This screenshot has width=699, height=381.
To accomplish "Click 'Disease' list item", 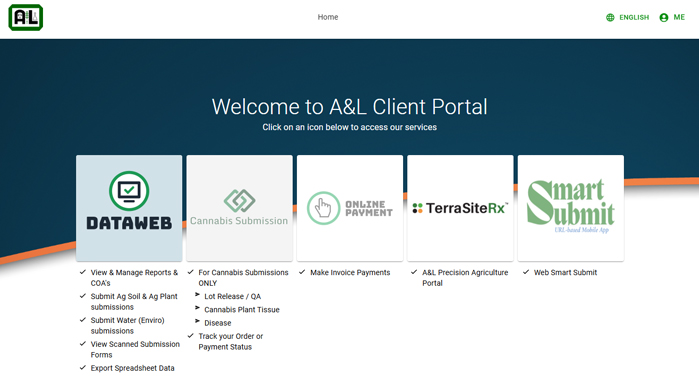I will click(218, 323).
